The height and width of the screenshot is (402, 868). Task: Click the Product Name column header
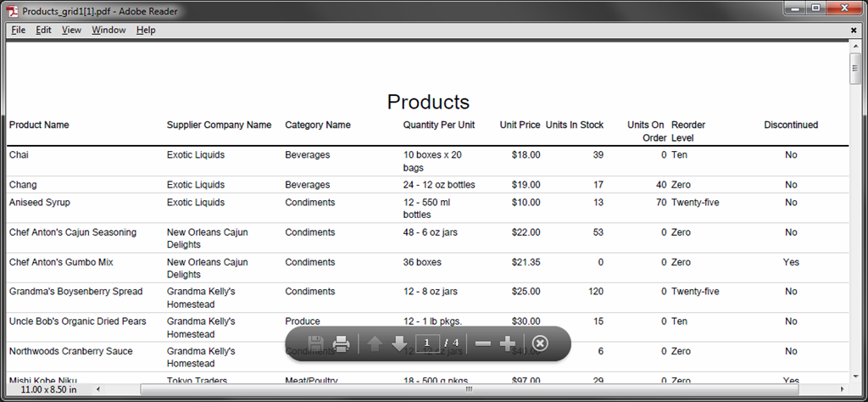(39, 126)
